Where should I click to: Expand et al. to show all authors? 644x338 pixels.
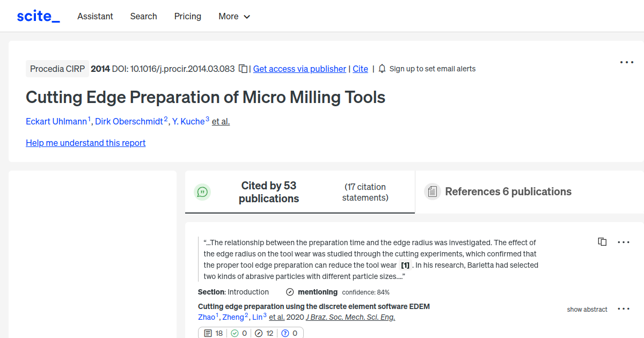[221, 121]
